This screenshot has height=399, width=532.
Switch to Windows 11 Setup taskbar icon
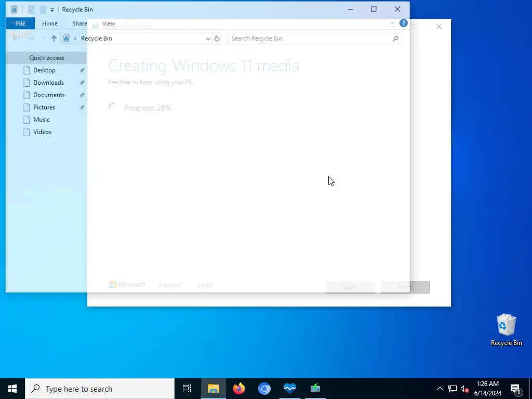pyautogui.click(x=315, y=389)
